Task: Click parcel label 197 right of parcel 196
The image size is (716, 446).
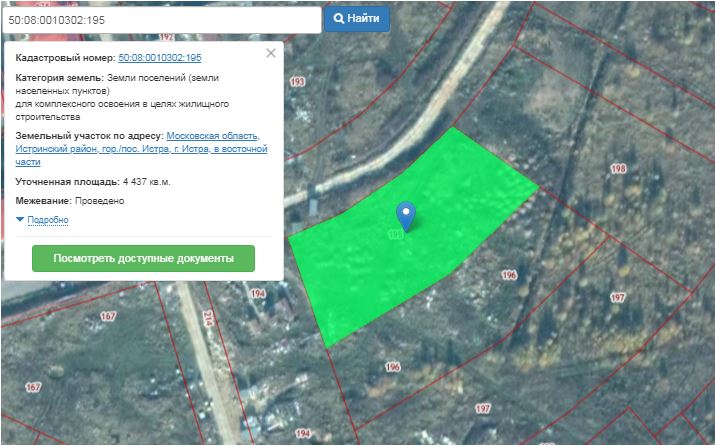Action: tap(617, 298)
